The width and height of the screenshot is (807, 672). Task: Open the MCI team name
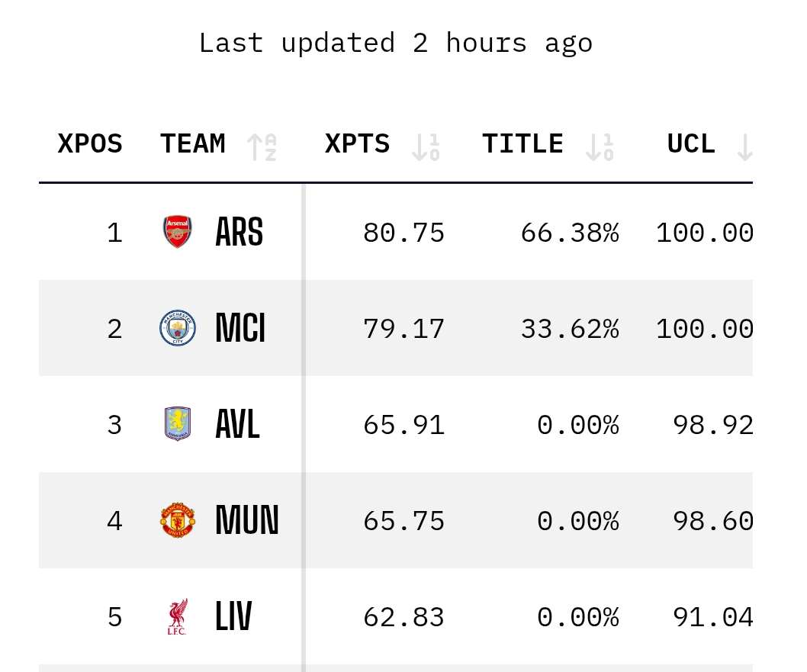pos(240,328)
